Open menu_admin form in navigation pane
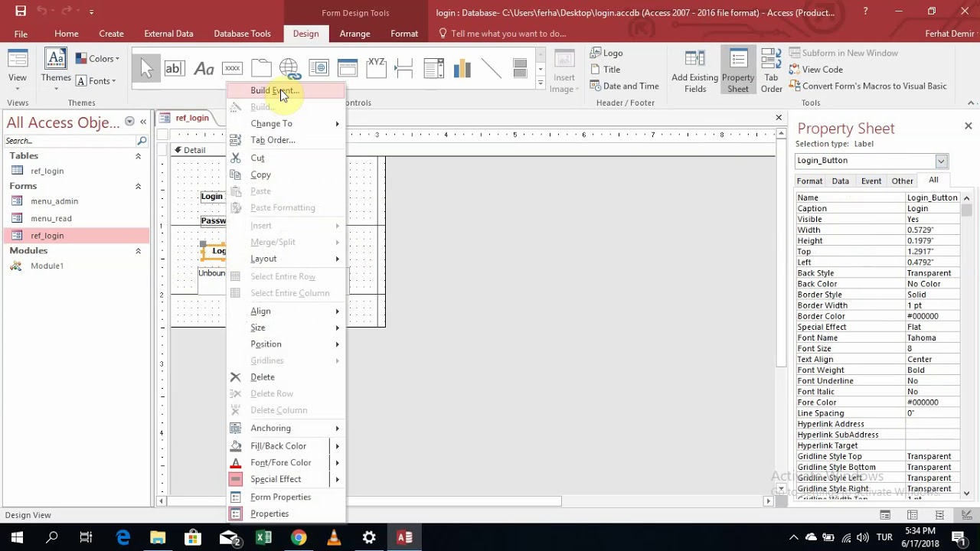 [x=54, y=201]
